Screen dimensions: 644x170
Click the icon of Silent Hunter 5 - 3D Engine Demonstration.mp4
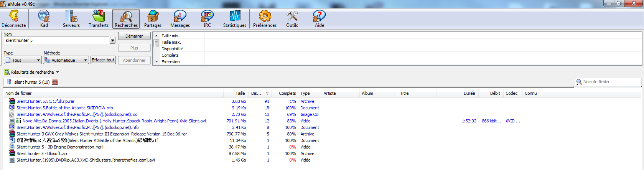pyautogui.click(x=12, y=147)
